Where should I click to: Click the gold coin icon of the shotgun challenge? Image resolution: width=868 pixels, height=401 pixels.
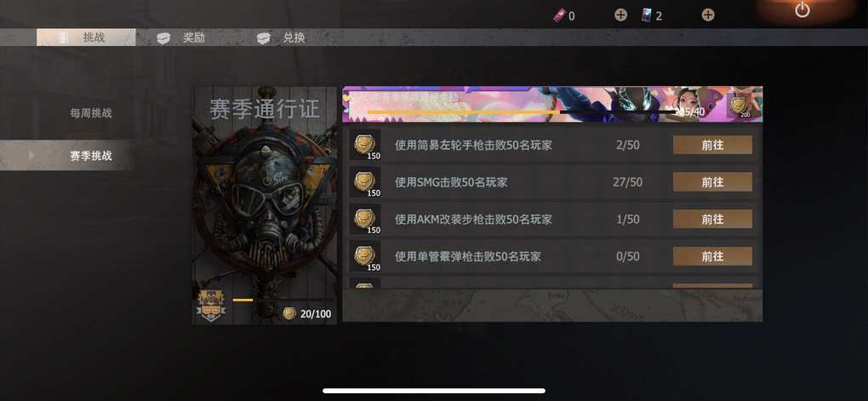[365, 256]
